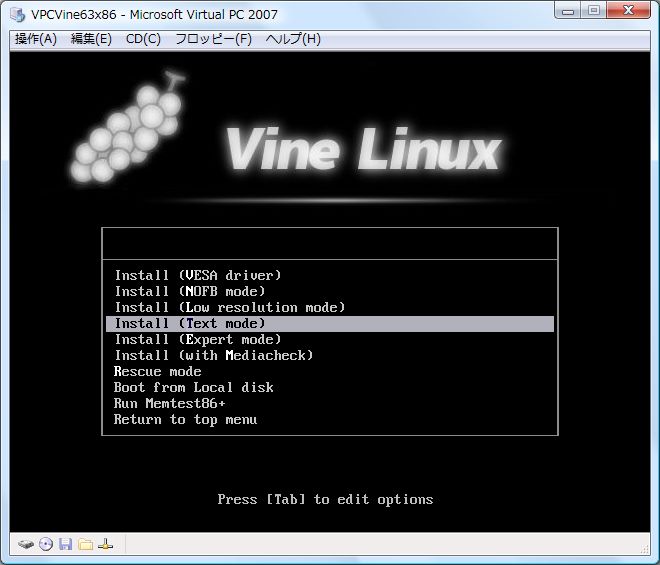Choose Boot from Local disk
Screen dimensions: 660x565
click(x=330, y=387)
